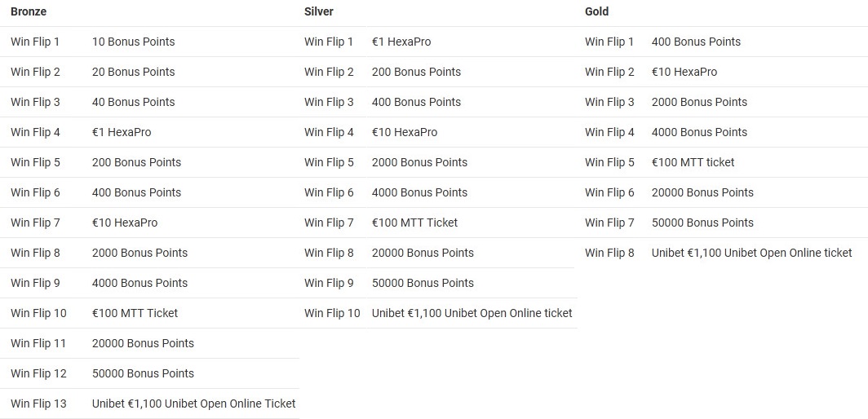This screenshot has height=419, width=868.
Task: Select Gold €100 MTT ticket prize
Action: click(693, 163)
